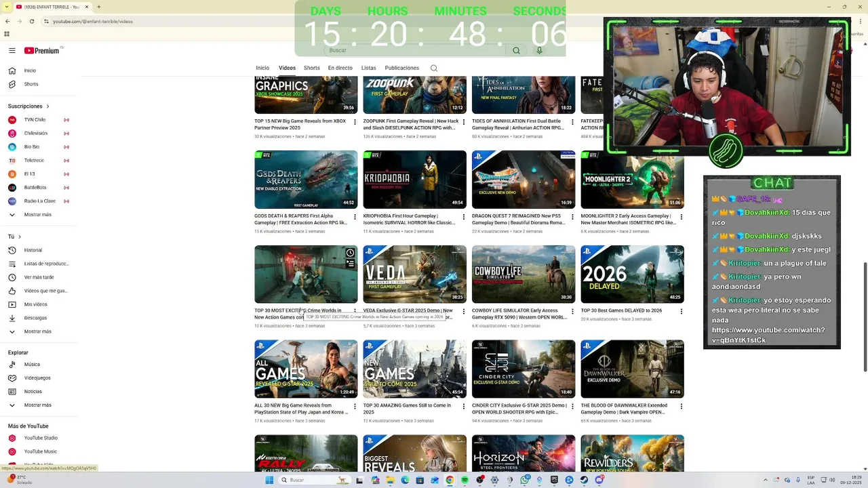The image size is (868, 488).
Task: Play BLOOD OF DAWNWALKER video thumbnail
Action: 632,369
